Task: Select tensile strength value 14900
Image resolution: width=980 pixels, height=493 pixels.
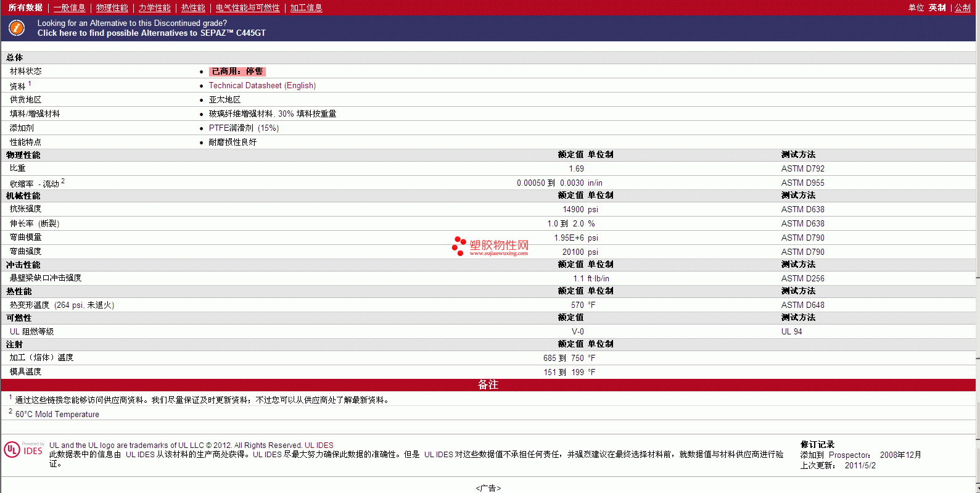Action: coord(573,210)
